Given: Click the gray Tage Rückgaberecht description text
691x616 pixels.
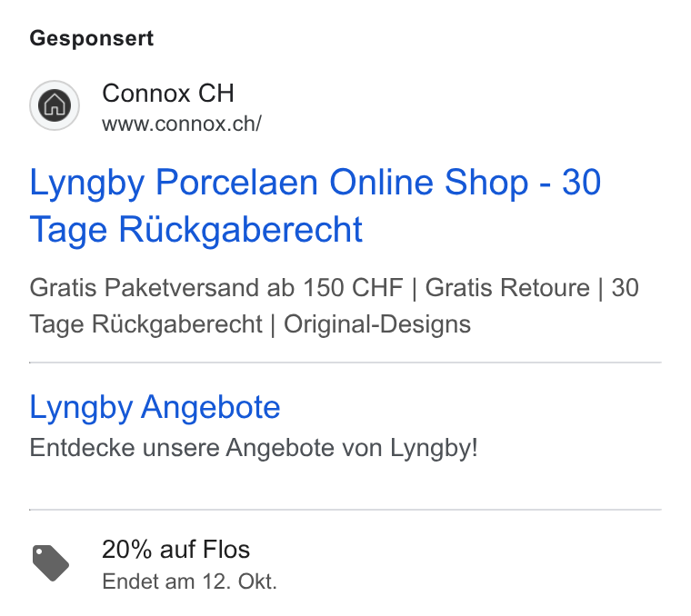Looking at the screenshot, I should [145, 324].
